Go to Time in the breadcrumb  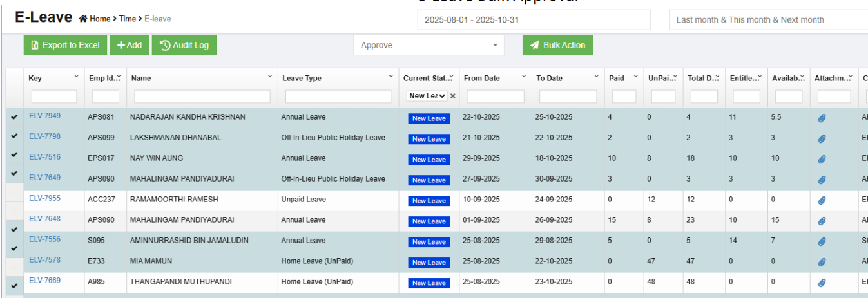pyautogui.click(x=127, y=19)
